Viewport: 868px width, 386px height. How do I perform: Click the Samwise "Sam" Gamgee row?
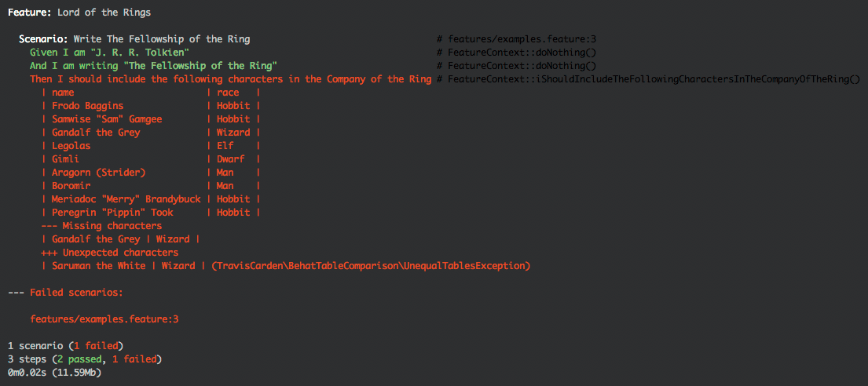151,119
